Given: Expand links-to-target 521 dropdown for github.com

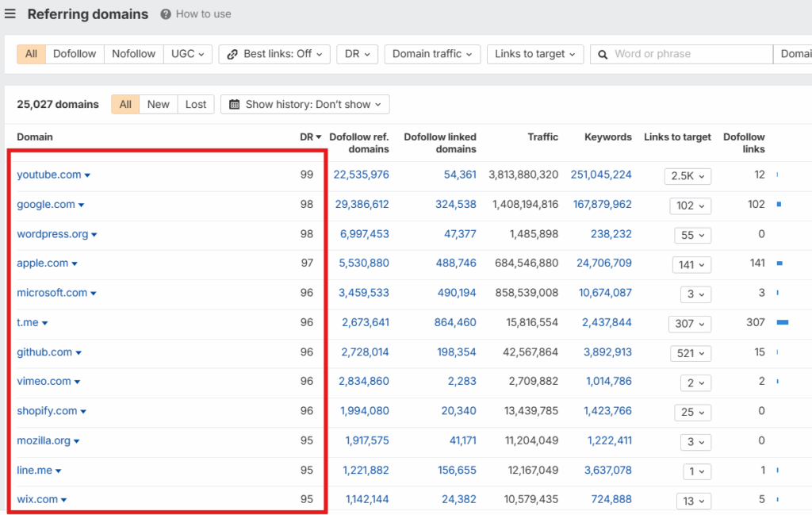Looking at the screenshot, I should (x=691, y=353).
